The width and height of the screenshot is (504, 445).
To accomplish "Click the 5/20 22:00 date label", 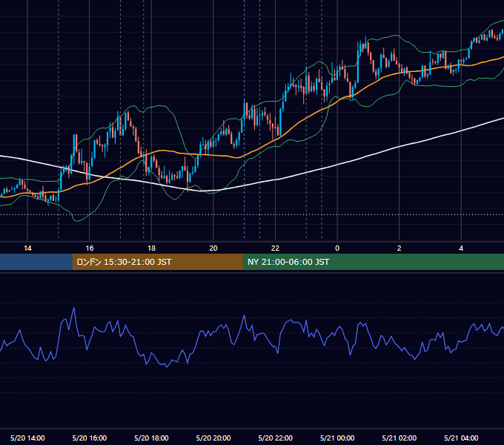I will click(276, 438).
